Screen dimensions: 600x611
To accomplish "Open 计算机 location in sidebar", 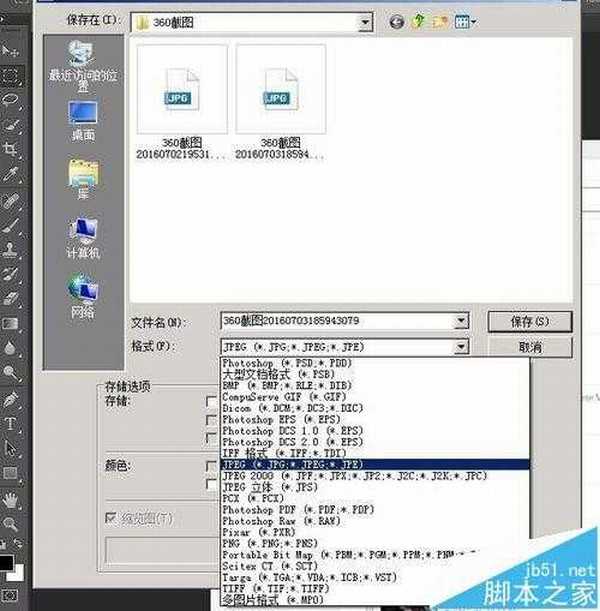I will pyautogui.click(x=83, y=238).
